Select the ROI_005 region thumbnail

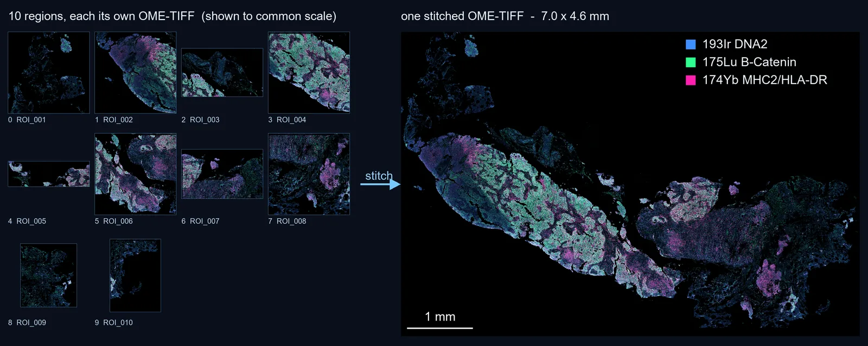49,174
